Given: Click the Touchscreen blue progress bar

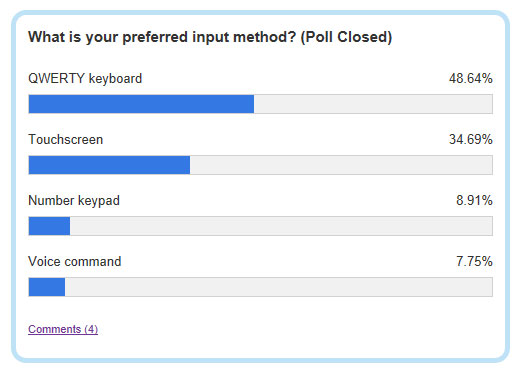Looking at the screenshot, I should (109, 165).
